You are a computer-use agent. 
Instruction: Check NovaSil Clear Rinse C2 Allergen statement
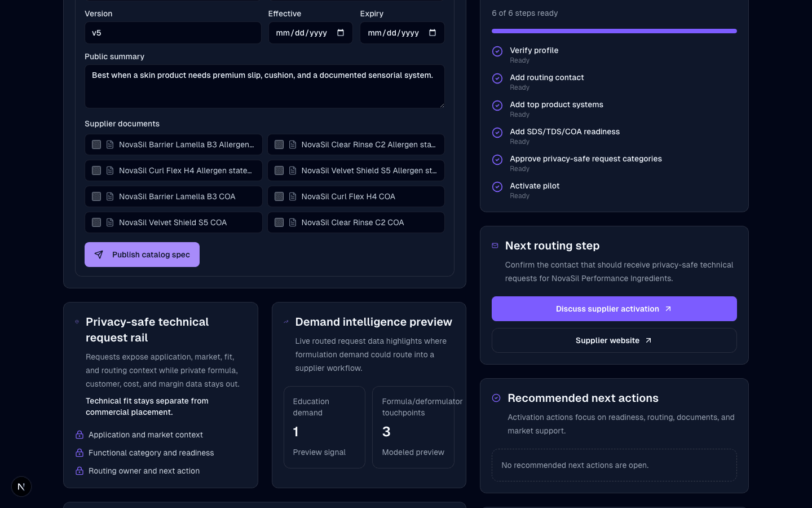point(279,144)
